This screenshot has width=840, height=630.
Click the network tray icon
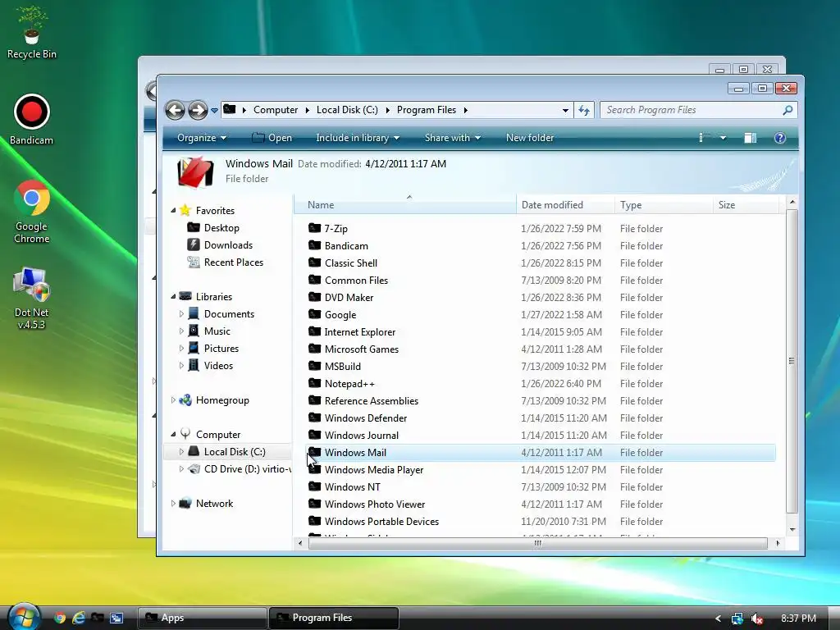[x=737, y=619]
